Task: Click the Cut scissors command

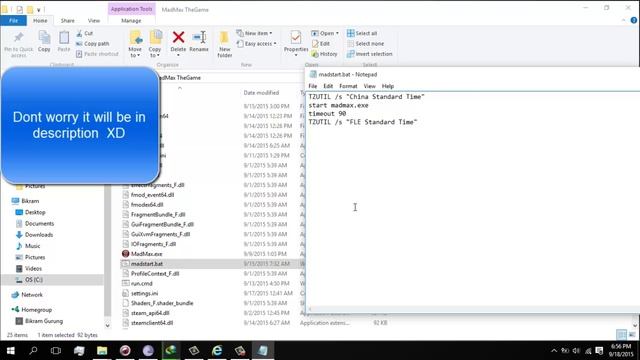Action: 84,33
